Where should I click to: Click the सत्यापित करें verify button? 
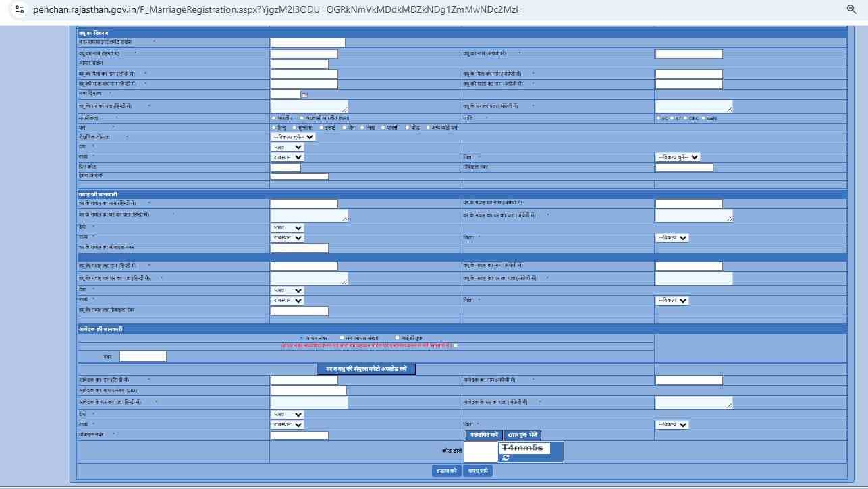(484, 435)
